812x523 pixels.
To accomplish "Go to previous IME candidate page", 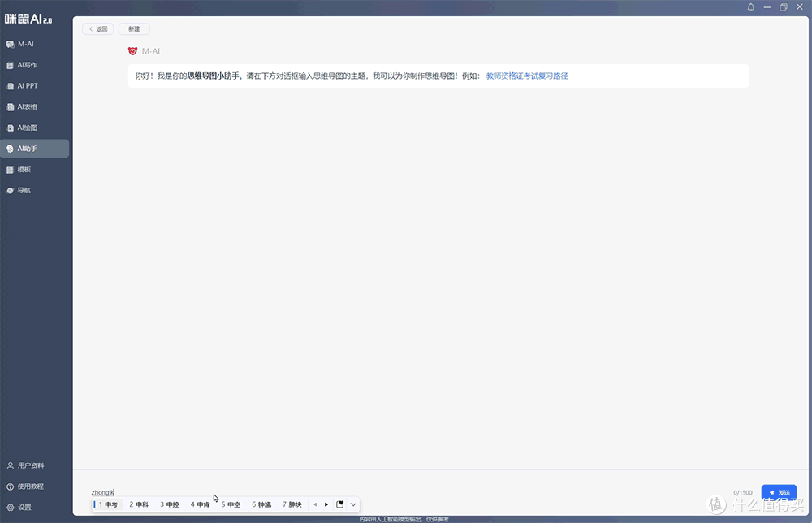I will point(315,504).
